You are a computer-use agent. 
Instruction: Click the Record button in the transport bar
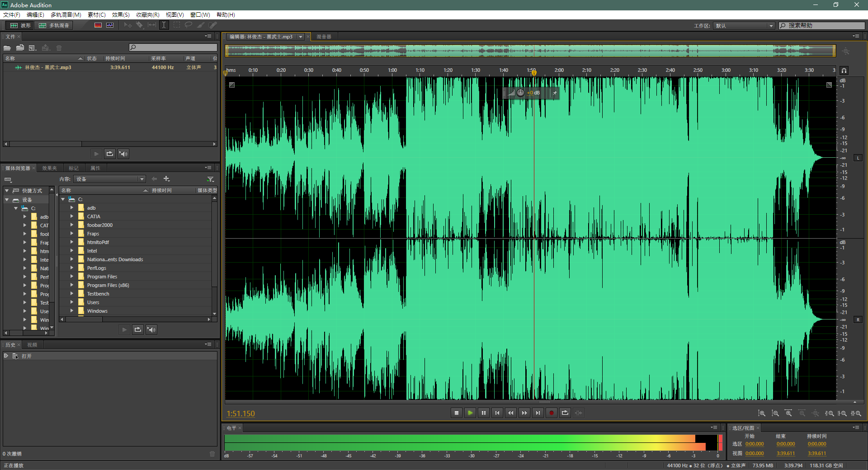(x=551, y=413)
